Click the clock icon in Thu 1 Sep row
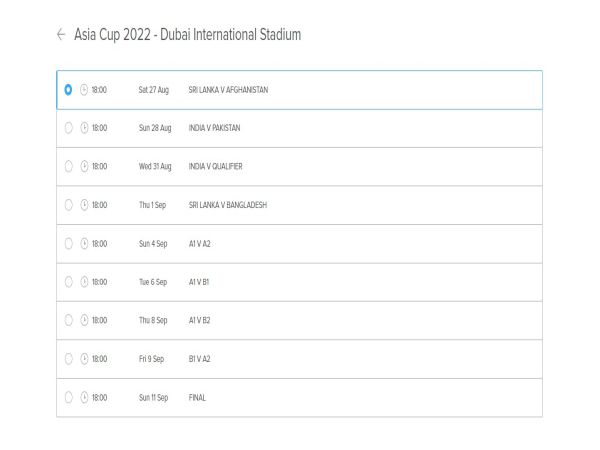The image size is (600, 450). click(84, 205)
